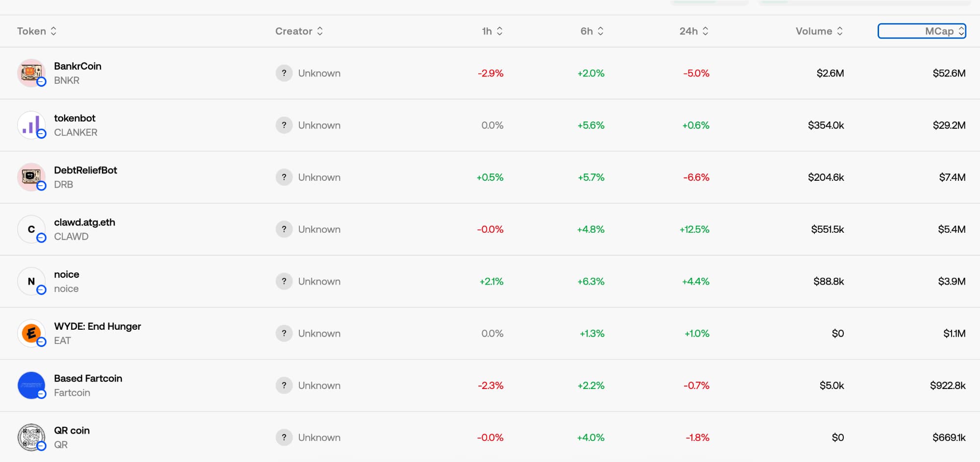Open the BankrCoin token name link
Viewport: 980px width, 462px height.
coord(77,66)
